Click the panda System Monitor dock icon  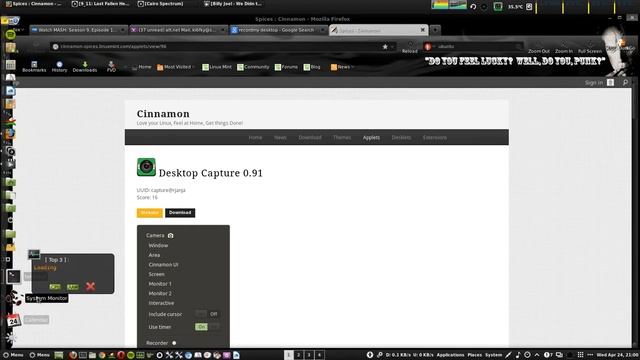15,298
